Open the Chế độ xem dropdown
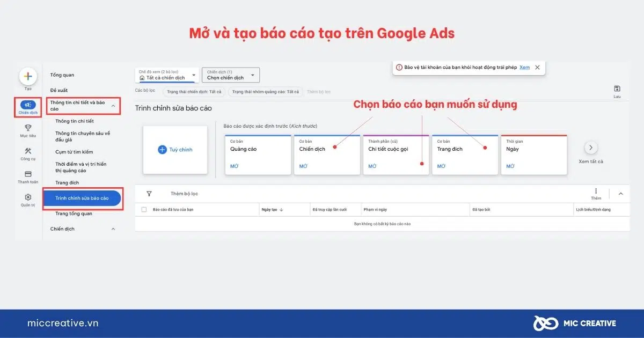644x338 pixels. coord(166,75)
